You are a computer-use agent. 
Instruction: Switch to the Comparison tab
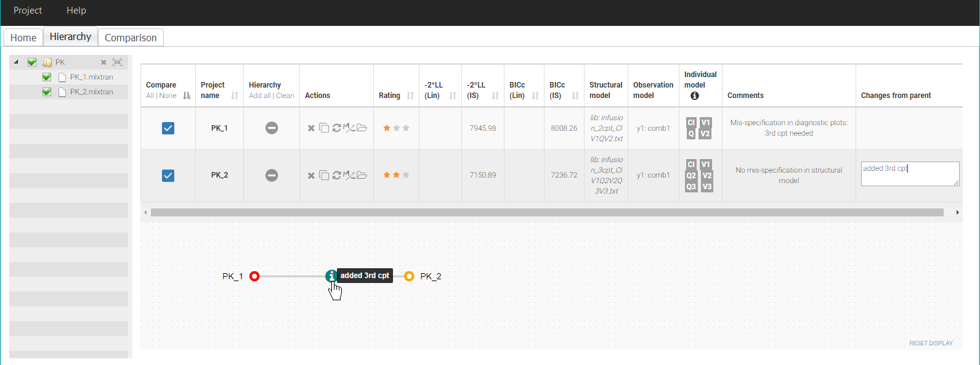pos(131,38)
